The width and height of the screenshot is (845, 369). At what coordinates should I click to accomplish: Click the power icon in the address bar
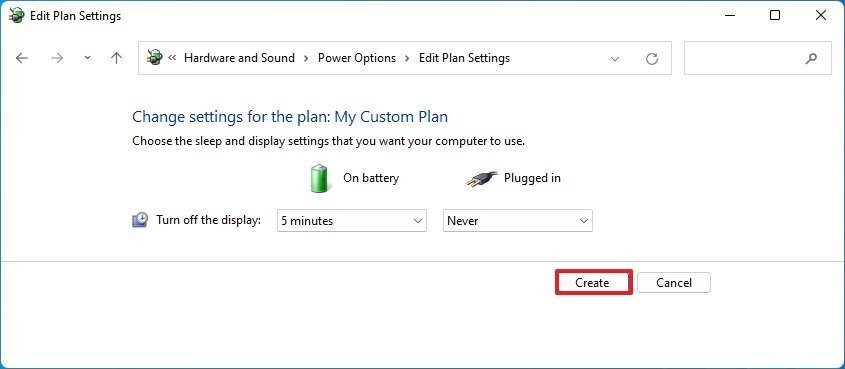pyautogui.click(x=154, y=58)
